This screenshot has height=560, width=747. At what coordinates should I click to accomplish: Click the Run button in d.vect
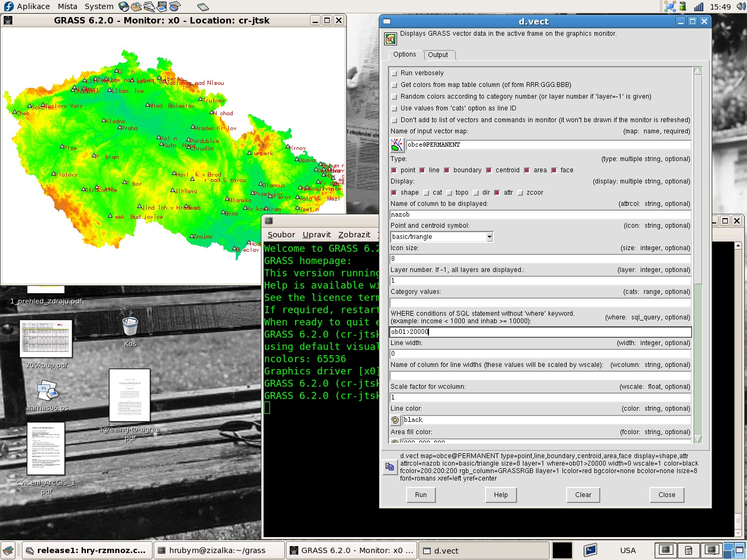click(421, 495)
